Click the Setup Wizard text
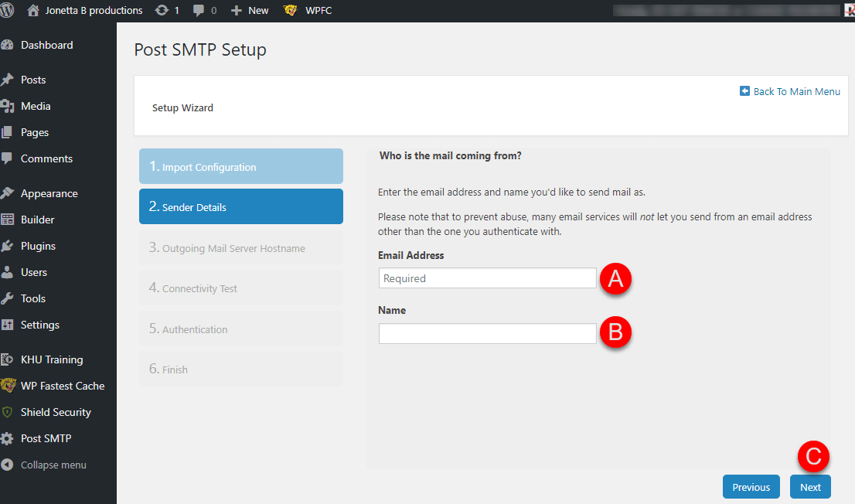The image size is (855, 504). click(x=182, y=108)
